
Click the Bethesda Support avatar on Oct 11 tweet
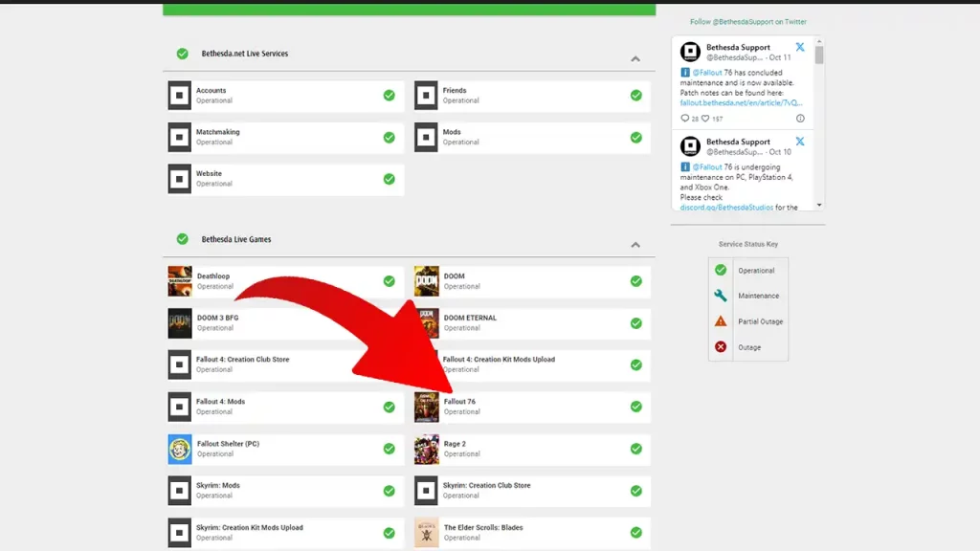(690, 52)
